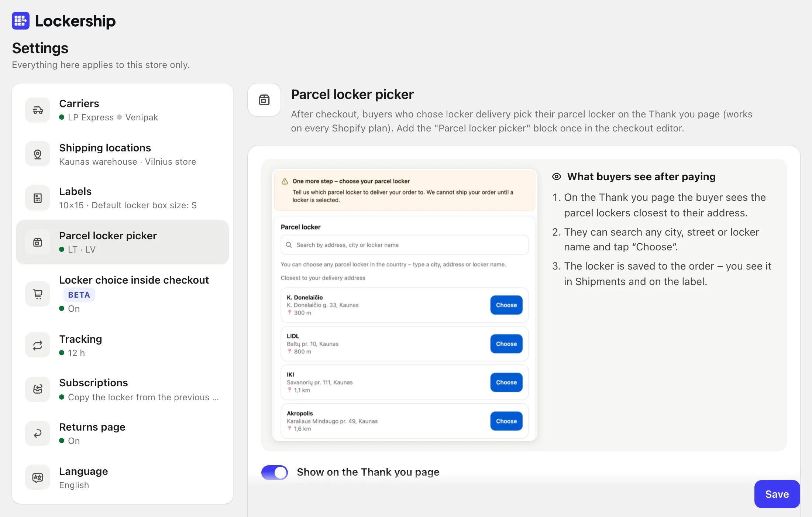Image resolution: width=812 pixels, height=517 pixels.
Task: Click the Carriers truck icon
Action: coord(38,110)
